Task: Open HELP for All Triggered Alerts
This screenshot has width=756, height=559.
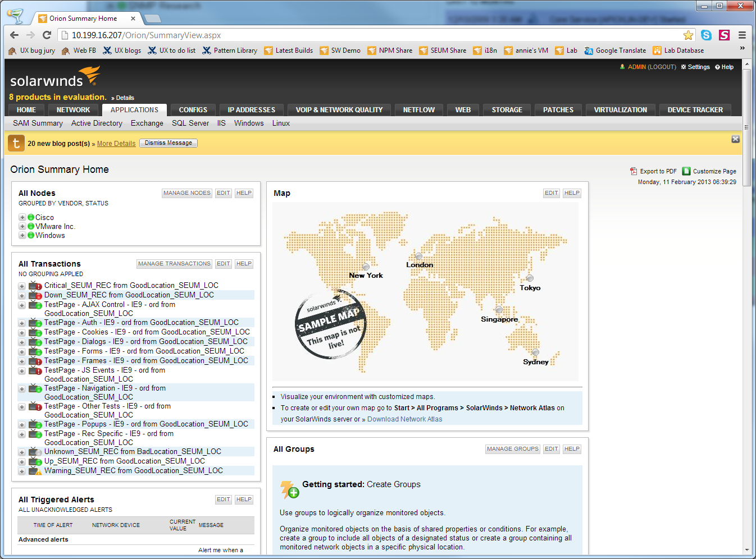Action: coord(244,500)
